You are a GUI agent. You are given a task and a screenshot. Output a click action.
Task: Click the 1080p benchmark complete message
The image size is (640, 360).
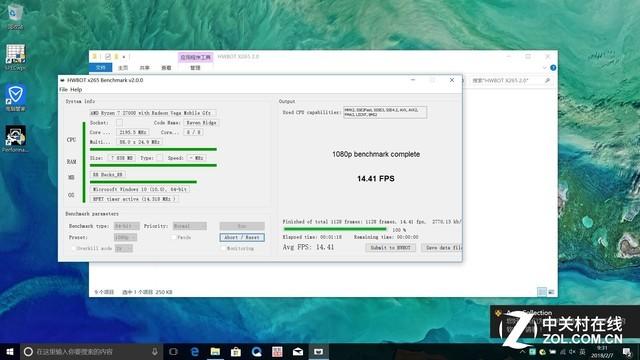376,154
